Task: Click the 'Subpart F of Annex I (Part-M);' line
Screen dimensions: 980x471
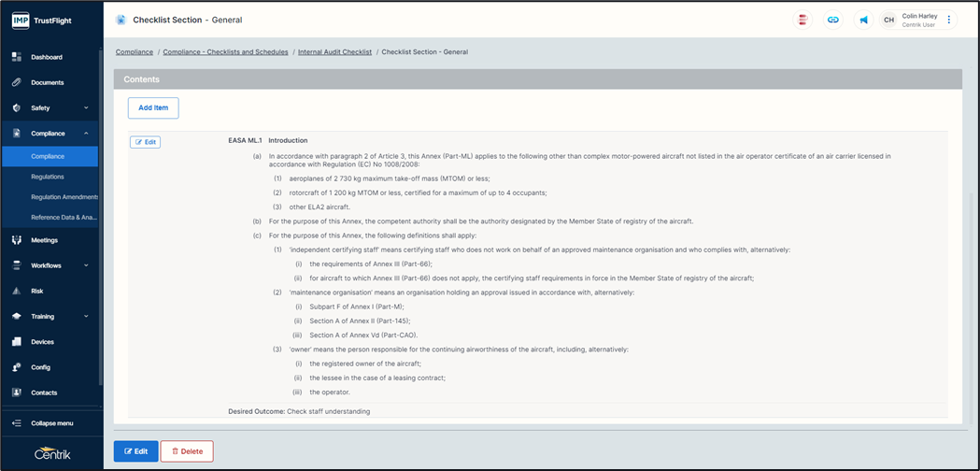Action: point(357,307)
